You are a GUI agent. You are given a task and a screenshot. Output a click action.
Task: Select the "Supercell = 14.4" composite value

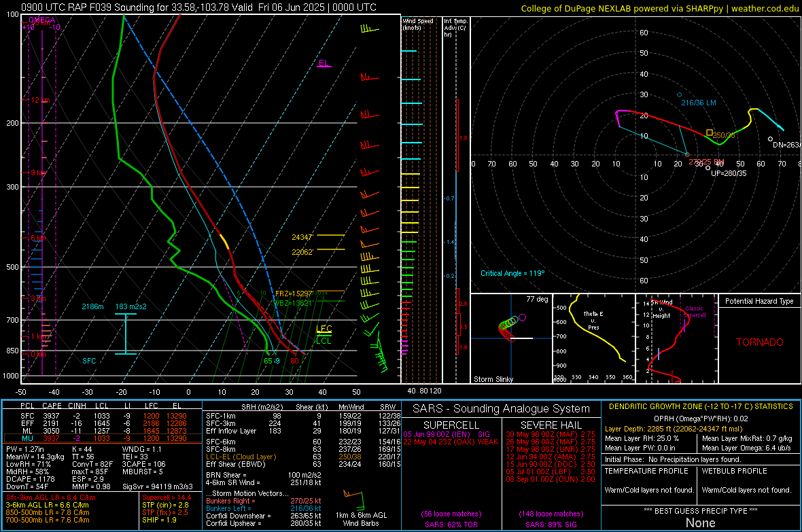[x=167, y=498]
